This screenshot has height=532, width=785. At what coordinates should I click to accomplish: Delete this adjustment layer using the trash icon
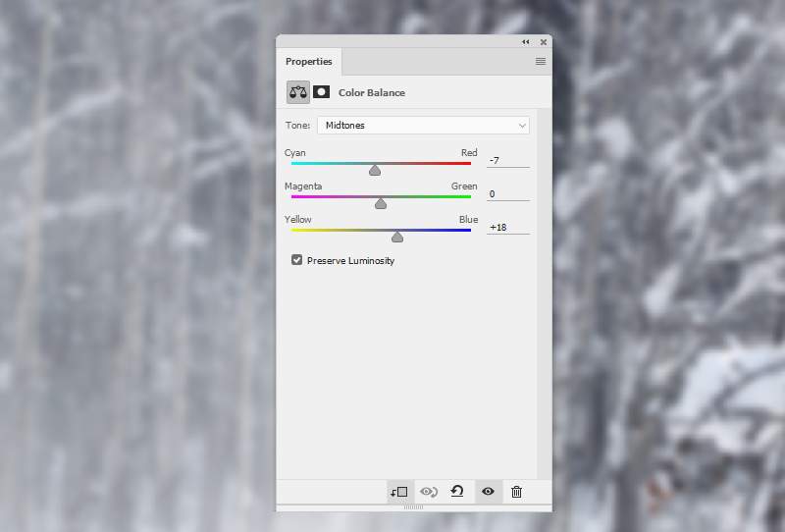tap(517, 492)
